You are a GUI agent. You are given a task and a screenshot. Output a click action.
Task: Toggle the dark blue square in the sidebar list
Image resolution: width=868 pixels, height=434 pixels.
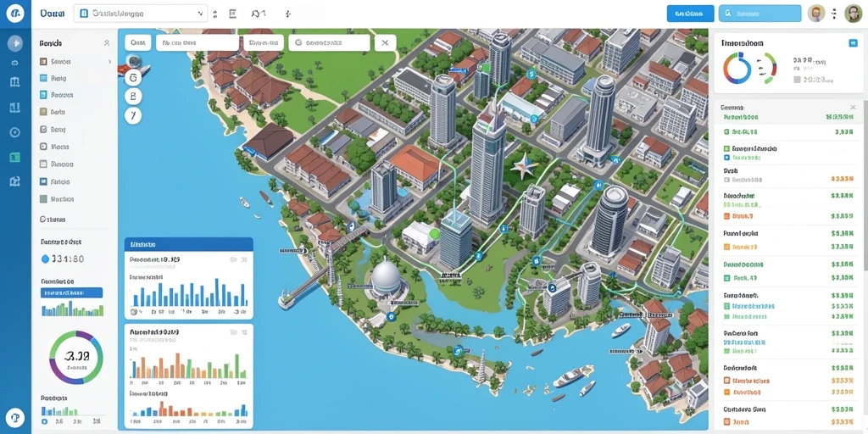[43, 181]
